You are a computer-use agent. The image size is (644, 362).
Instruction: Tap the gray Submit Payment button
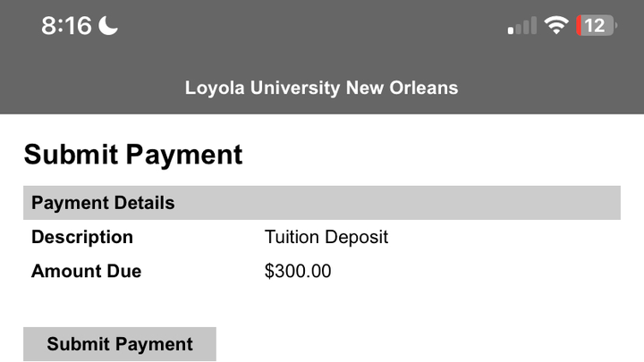pos(120,344)
